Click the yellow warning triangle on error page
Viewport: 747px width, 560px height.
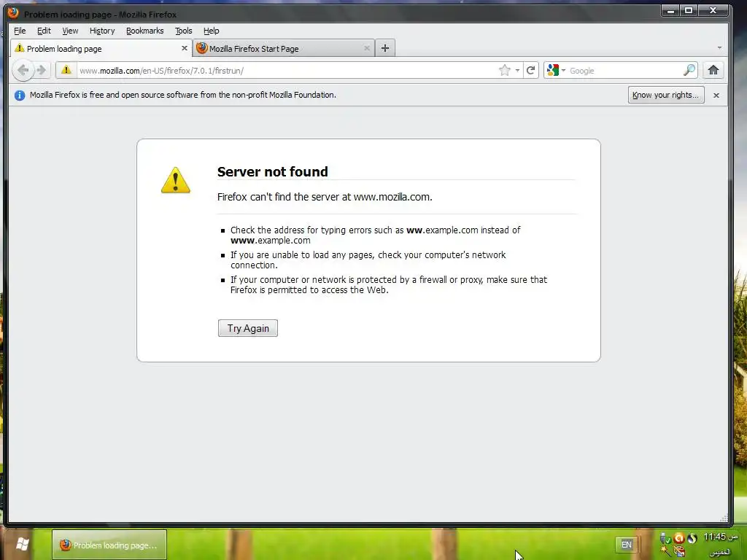176,180
